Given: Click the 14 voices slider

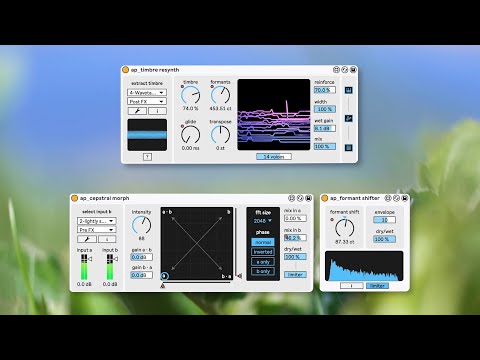Looking at the screenshot, I should tap(274, 157).
